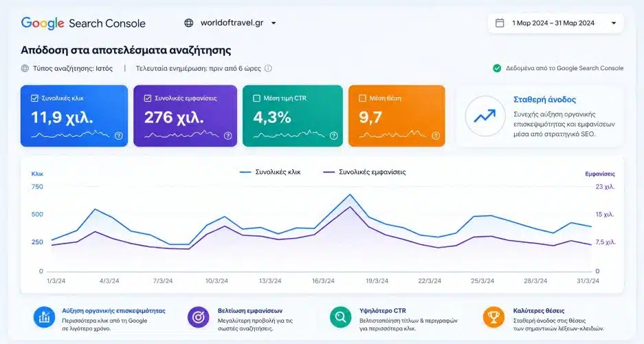Open help icon on Μέση θέση card

coord(436,136)
